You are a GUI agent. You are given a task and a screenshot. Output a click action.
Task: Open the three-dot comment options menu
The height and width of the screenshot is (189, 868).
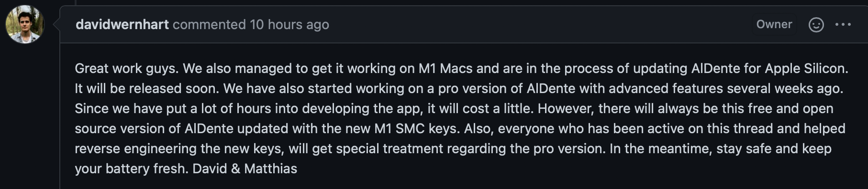[843, 25]
